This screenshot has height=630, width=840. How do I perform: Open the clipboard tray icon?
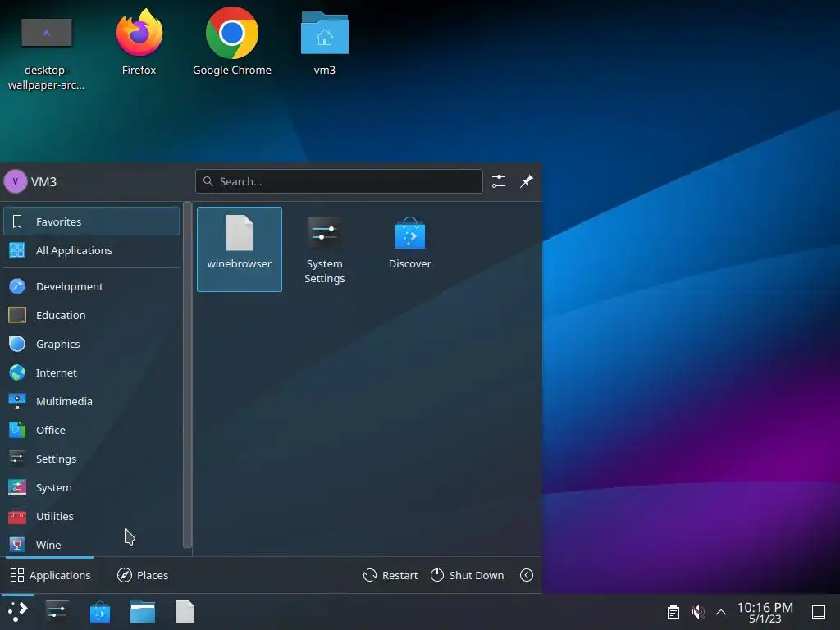point(673,612)
